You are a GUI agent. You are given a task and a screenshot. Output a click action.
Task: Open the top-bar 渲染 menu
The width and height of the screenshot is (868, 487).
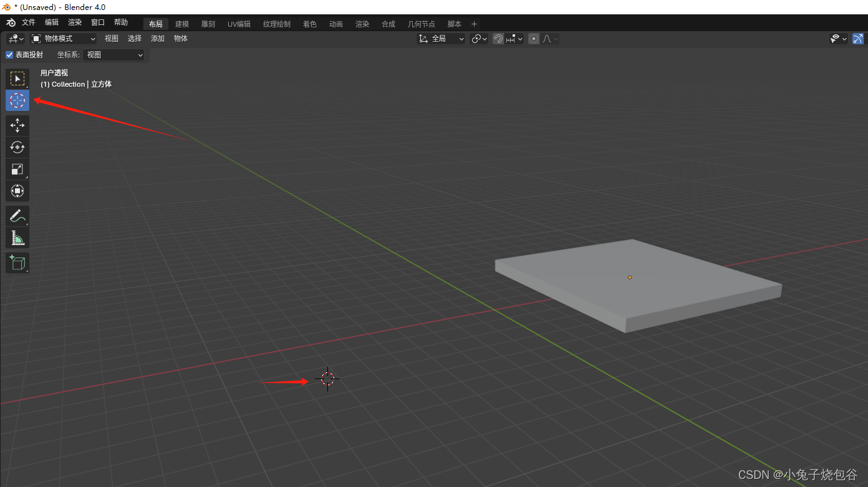pos(75,22)
